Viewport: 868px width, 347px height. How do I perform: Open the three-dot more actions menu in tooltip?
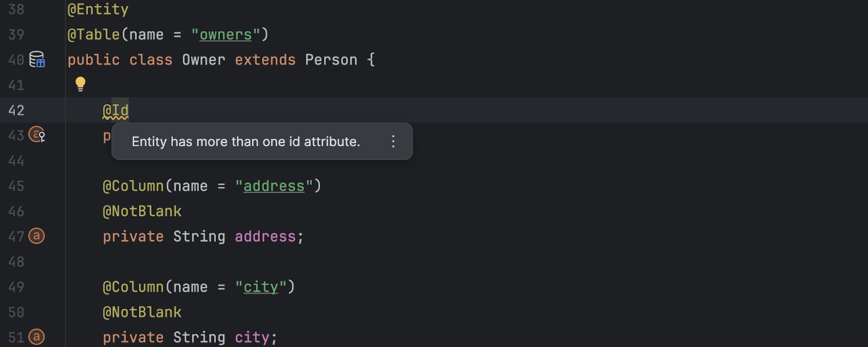(393, 141)
